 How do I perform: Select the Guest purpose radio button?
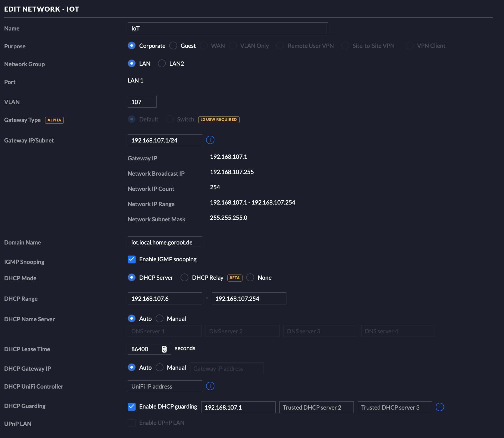[173, 45]
